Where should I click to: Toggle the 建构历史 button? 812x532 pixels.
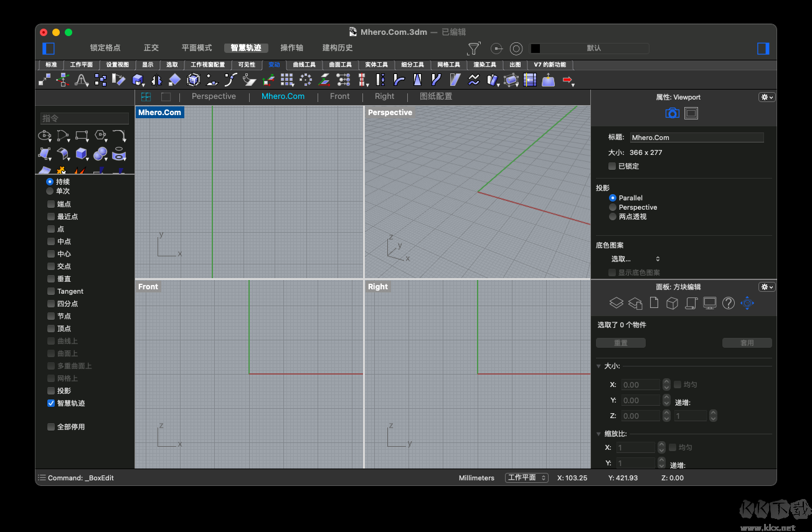338,48
